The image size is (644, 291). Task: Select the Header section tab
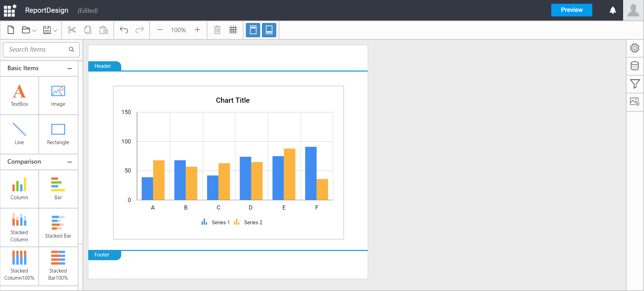click(x=103, y=66)
